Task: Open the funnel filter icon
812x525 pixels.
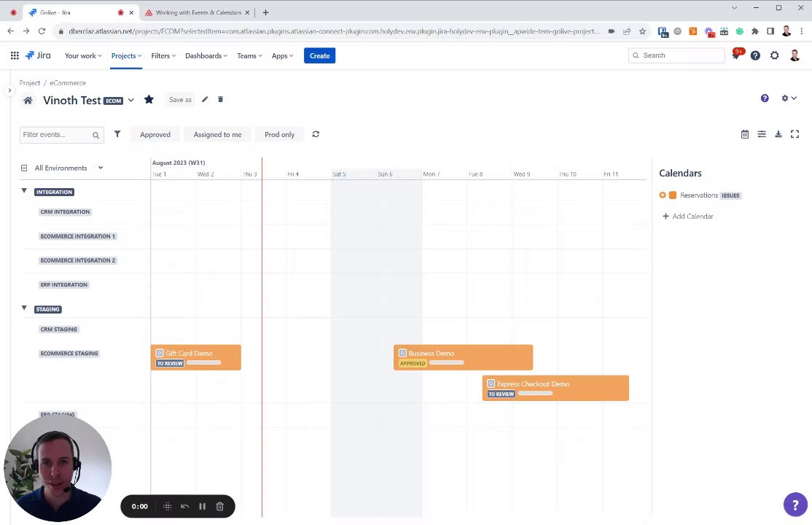Action: point(117,134)
